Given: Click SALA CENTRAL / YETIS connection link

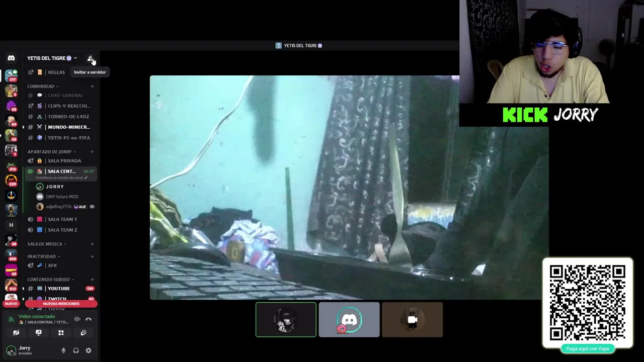Looking at the screenshot, I should [x=45, y=322].
